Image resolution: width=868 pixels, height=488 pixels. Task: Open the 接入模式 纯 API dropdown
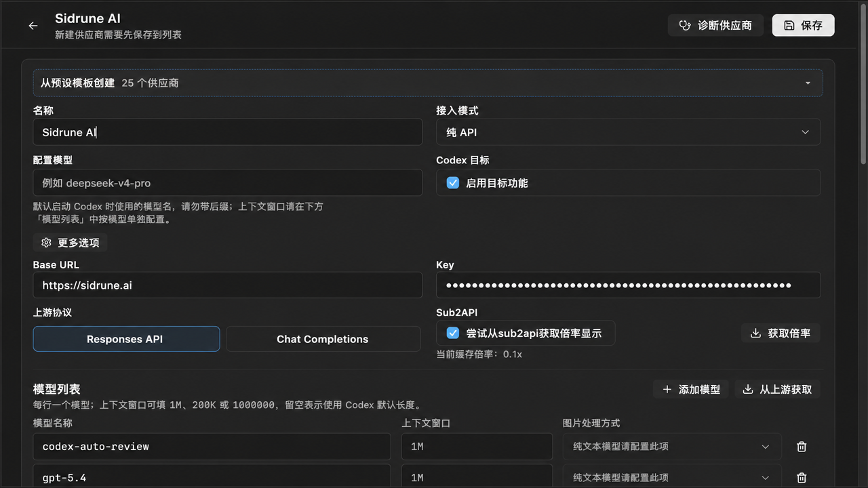pyautogui.click(x=628, y=132)
